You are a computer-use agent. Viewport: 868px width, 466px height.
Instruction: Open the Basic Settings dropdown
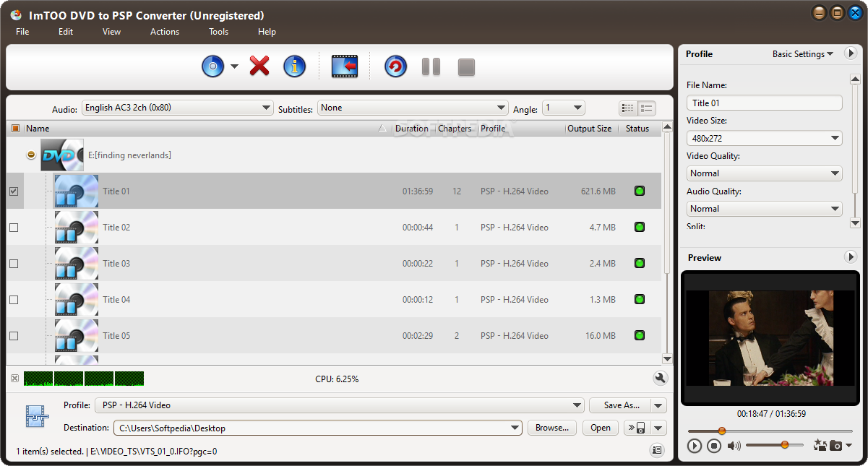click(x=803, y=54)
